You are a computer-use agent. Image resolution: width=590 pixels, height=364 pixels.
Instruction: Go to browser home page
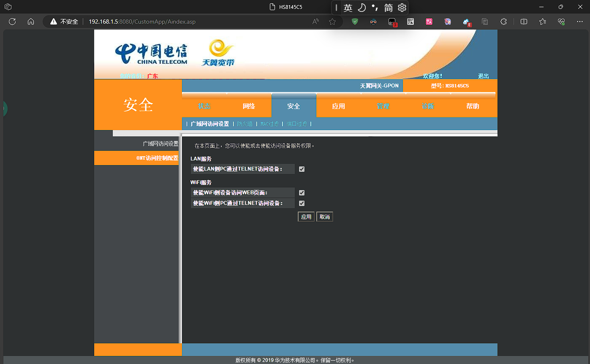(31, 22)
